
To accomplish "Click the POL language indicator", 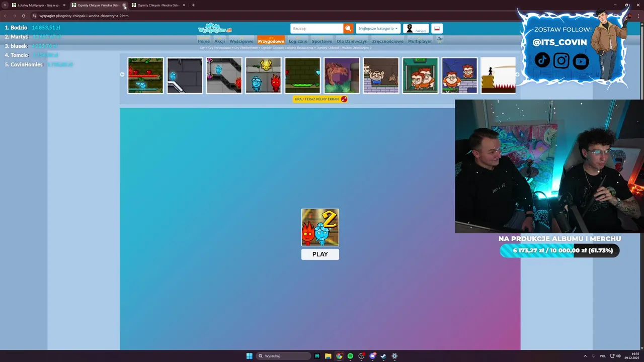I will coord(603,356).
